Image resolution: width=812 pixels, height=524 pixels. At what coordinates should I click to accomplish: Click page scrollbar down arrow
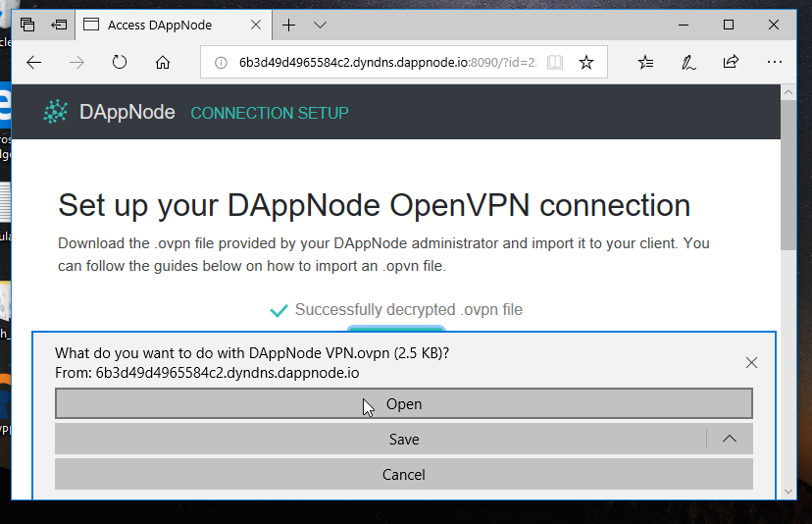click(788, 492)
